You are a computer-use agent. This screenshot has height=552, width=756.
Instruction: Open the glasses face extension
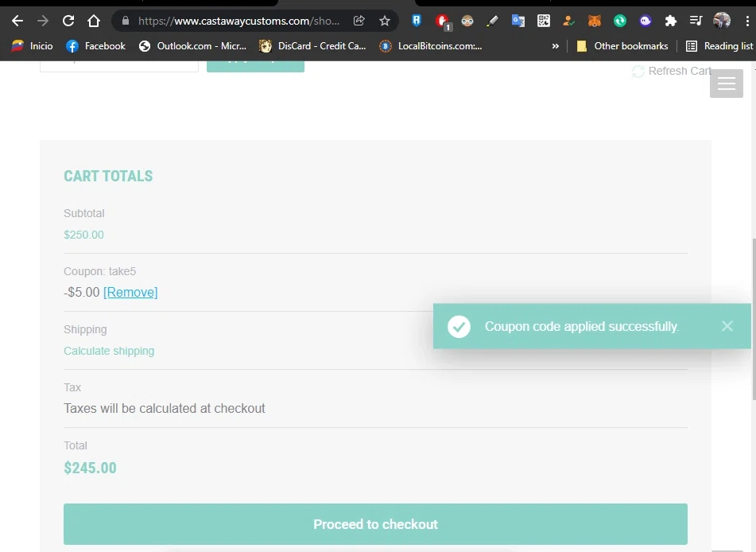point(467,21)
